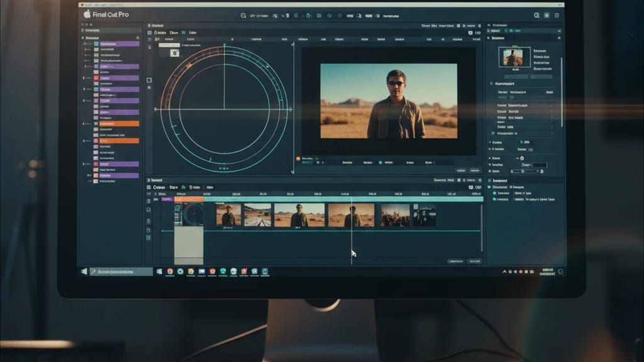644x362 pixels.
Task: Click the round camera-like icon beside the hamburger menu
Action: pyautogui.click(x=547, y=15)
